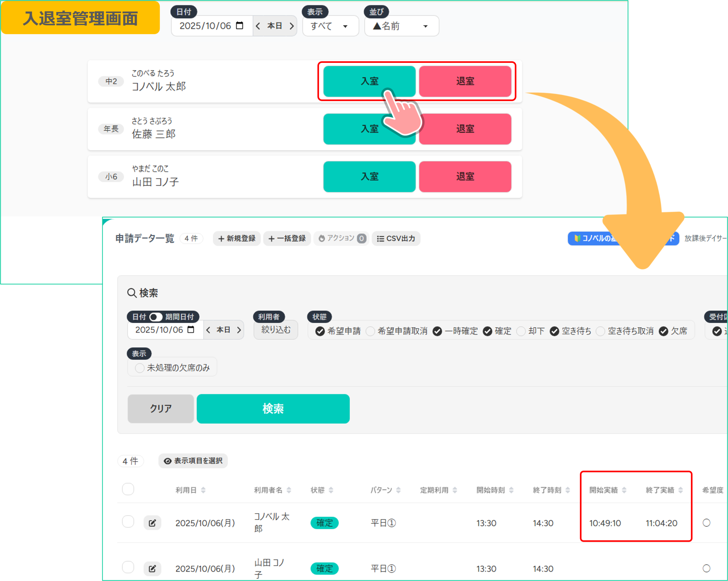Click CSV出力 toolbar item
Screen dimensions: 728x581
[396, 238]
